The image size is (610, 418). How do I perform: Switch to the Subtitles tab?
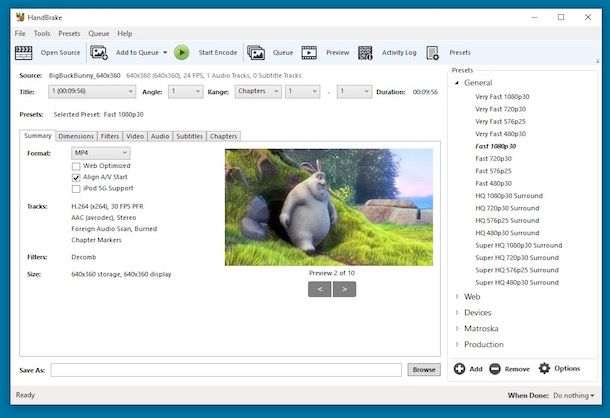click(x=189, y=136)
